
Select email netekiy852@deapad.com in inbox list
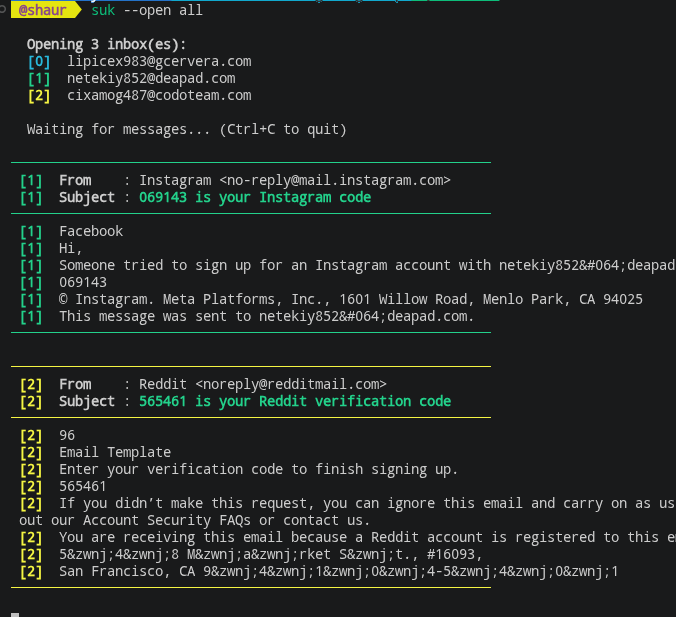[151, 78]
